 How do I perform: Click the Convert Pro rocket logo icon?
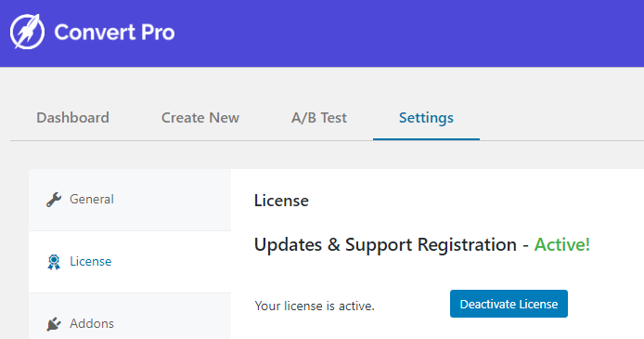pyautogui.click(x=28, y=32)
